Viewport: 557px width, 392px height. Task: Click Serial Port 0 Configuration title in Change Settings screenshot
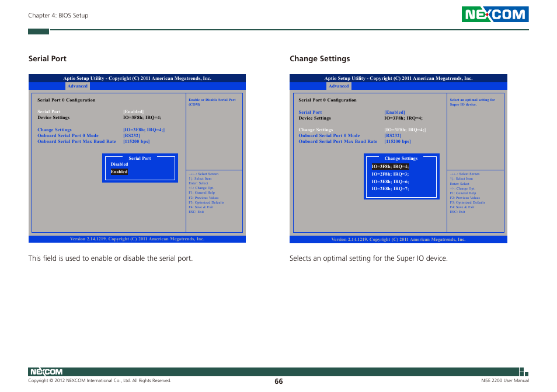328,100
